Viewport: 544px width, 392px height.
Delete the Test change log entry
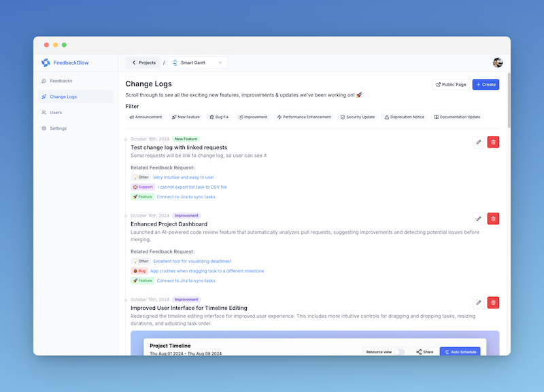coord(493,142)
